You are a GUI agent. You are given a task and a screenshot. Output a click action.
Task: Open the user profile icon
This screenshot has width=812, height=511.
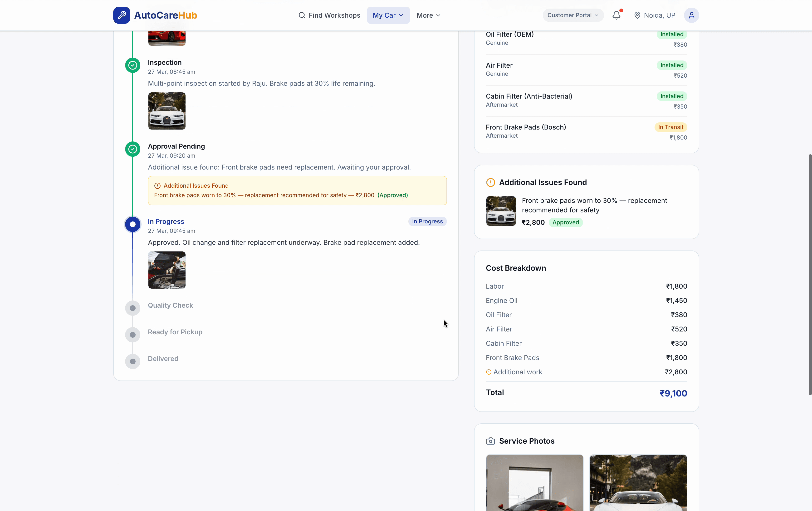pyautogui.click(x=691, y=15)
